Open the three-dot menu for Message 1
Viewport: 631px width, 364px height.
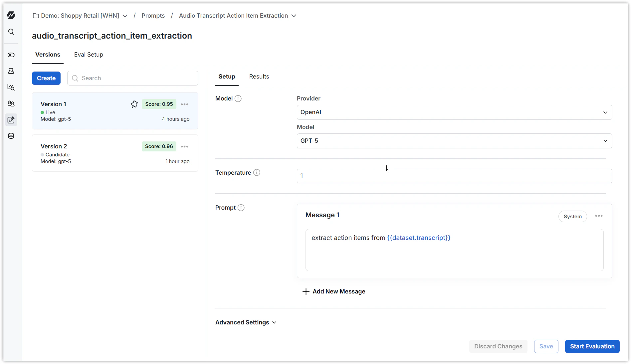click(x=599, y=216)
